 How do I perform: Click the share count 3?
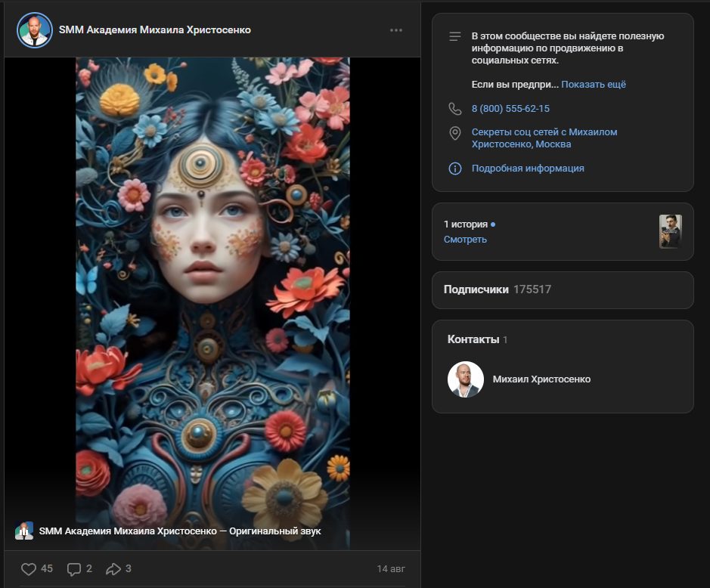click(x=128, y=568)
